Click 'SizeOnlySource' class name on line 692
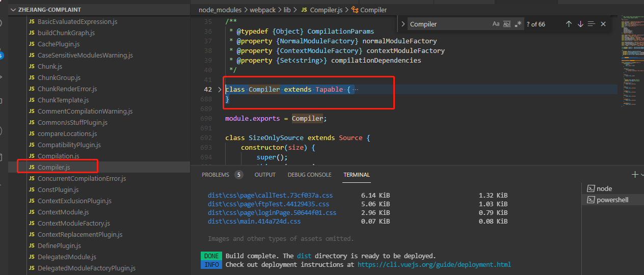 tap(276, 138)
